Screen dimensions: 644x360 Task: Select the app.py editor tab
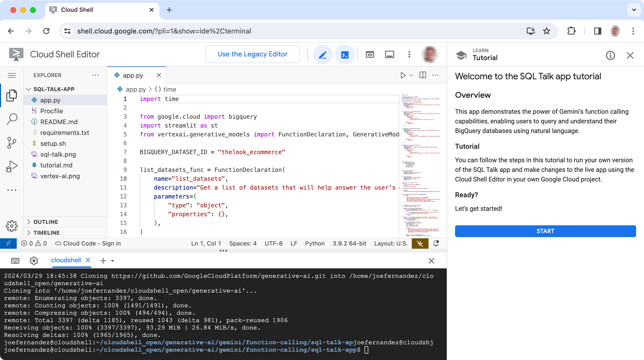tap(133, 75)
